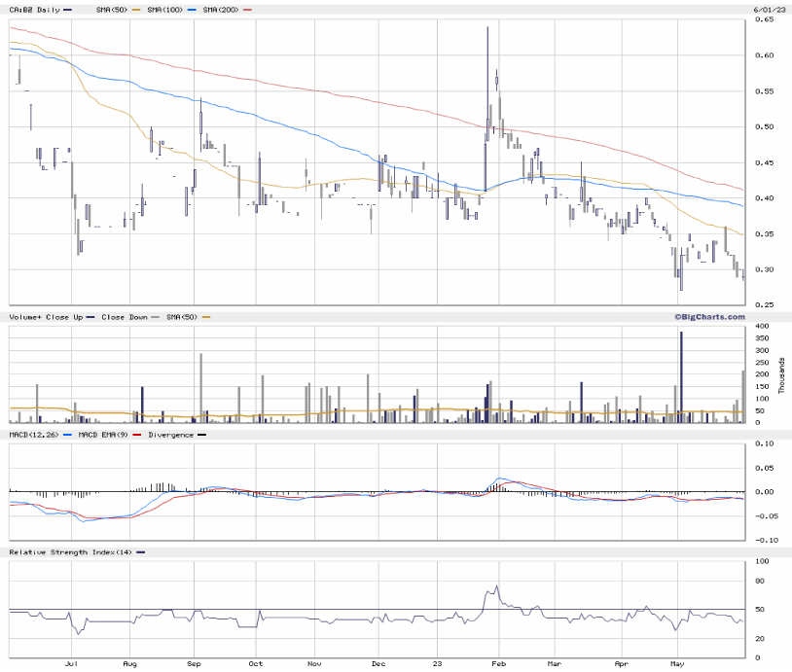
Task: Click the CA:B2 Daily legend label
Action: coord(34,9)
